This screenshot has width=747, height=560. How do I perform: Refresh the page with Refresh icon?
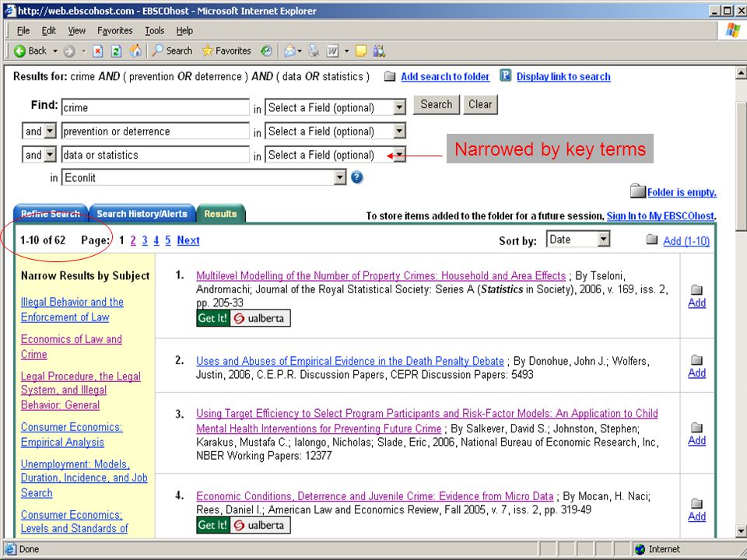[x=116, y=51]
